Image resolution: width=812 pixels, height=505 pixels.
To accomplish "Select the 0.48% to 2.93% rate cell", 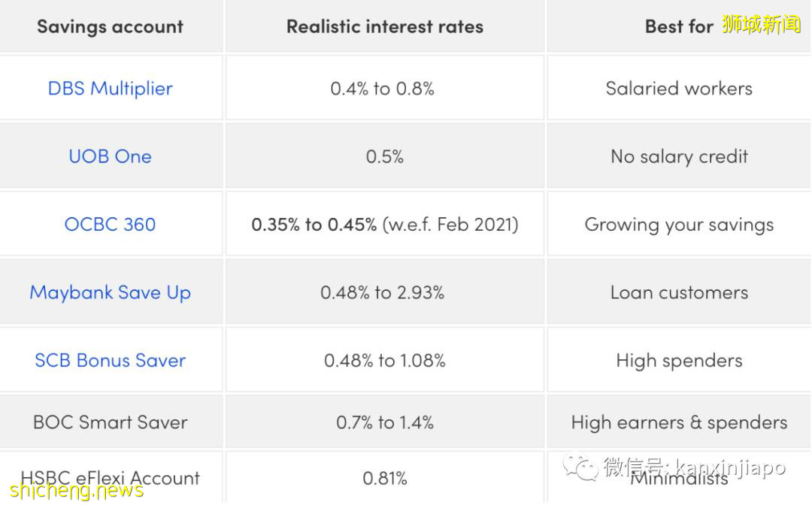I will (x=383, y=292).
